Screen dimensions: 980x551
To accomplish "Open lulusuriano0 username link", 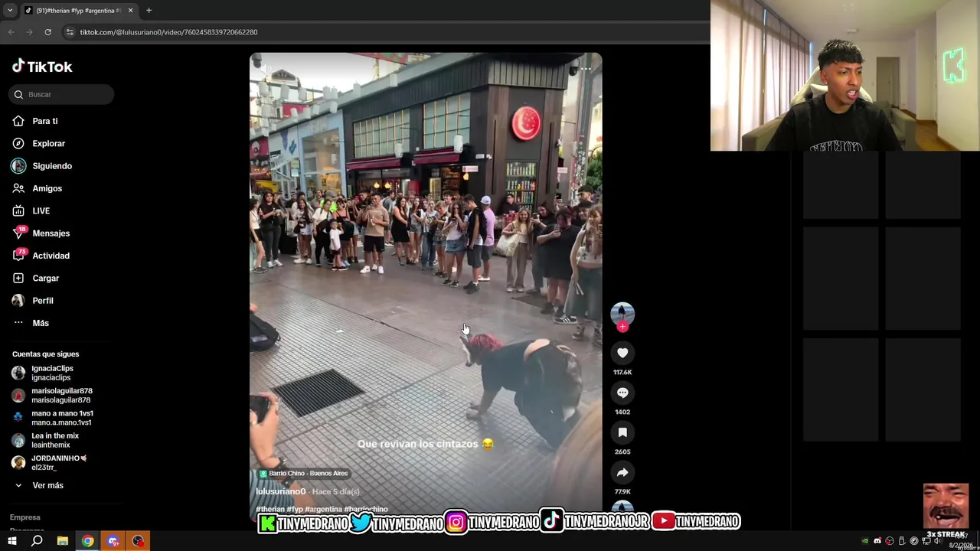I will [280, 491].
